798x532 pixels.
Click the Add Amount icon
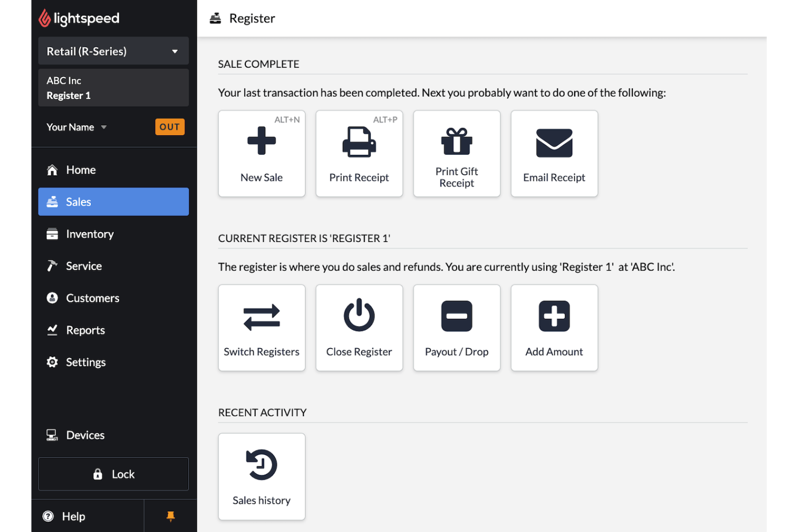tap(554, 328)
